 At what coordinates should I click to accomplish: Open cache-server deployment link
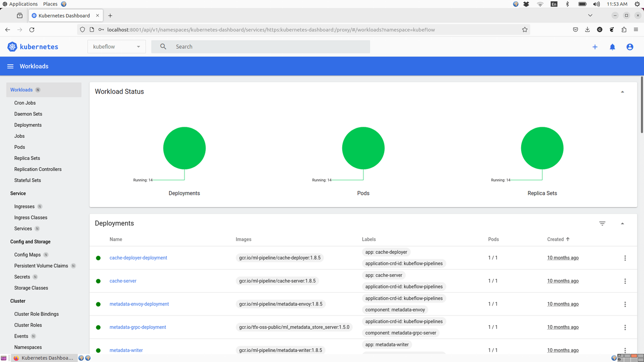(123, 281)
